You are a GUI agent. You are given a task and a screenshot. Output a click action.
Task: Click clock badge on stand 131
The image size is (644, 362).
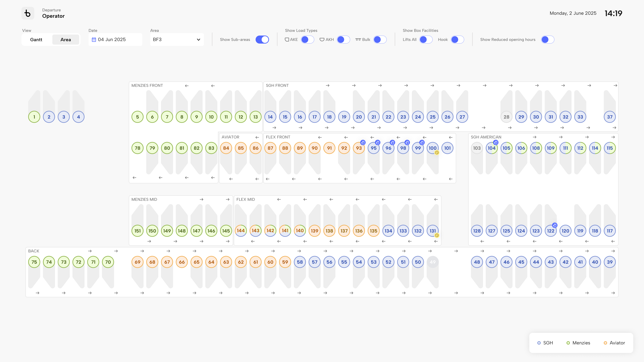pyautogui.click(x=437, y=235)
